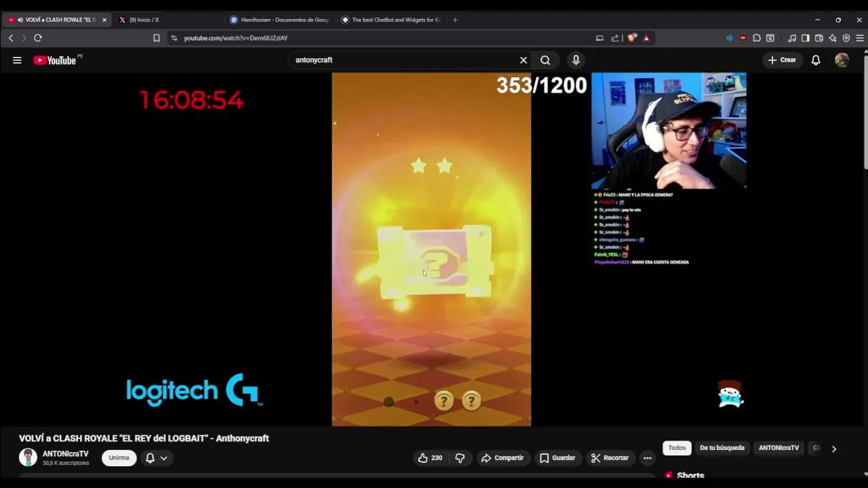Select the Todos filter chip

pos(677,448)
